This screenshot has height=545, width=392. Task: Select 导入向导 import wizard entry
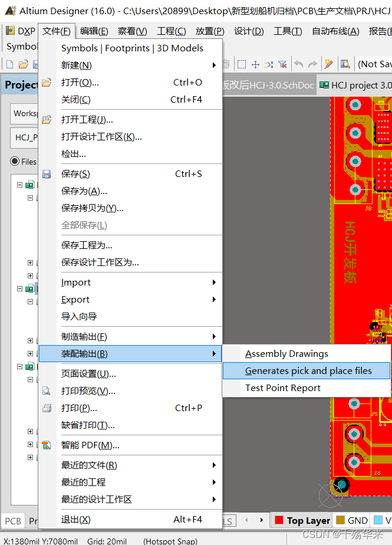click(x=130, y=317)
